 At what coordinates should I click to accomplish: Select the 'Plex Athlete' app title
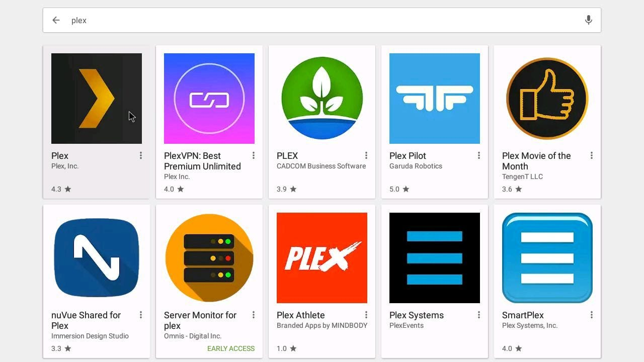pyautogui.click(x=301, y=315)
